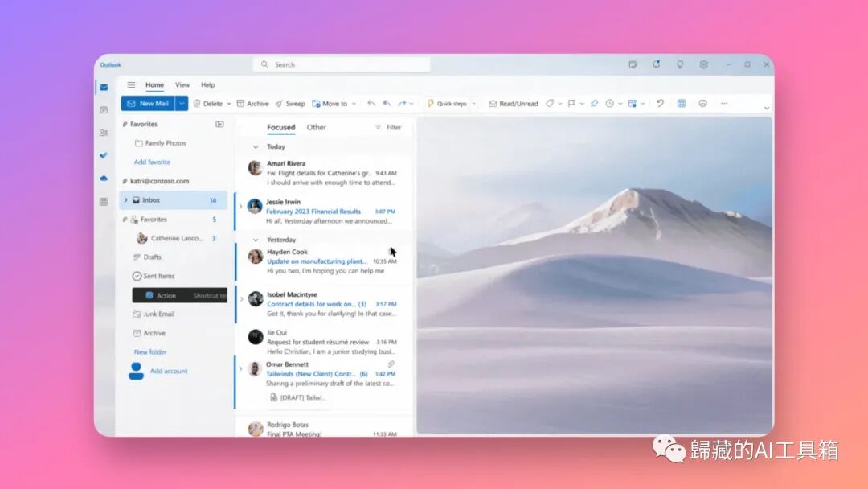Click the Reply arrow icon in the toolbar
Viewport: 868px width, 489px height.
371,104
